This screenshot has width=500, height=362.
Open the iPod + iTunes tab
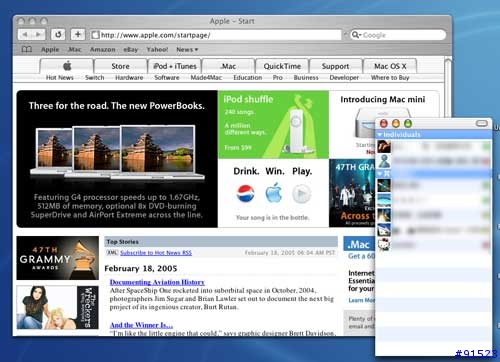point(175,66)
